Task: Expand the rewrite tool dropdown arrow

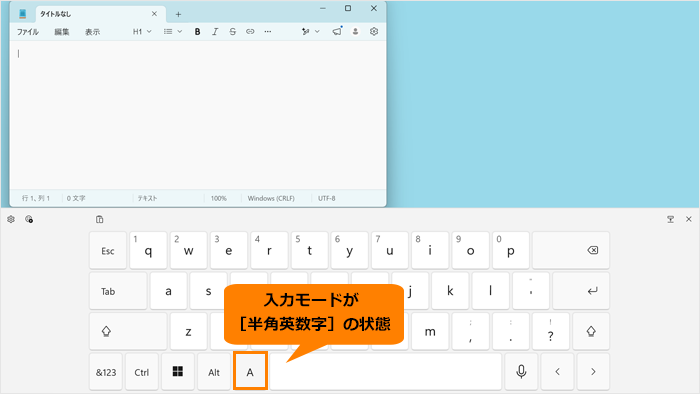Action: coord(317,32)
